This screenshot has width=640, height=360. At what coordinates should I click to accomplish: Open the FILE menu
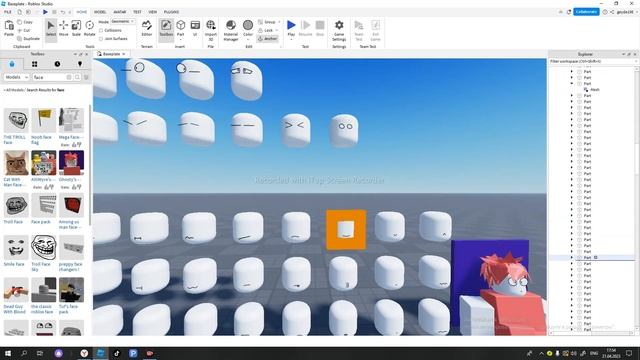point(8,12)
